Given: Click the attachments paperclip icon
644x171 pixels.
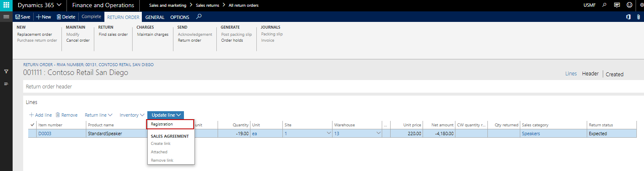Looking at the screenshot, I should [640, 17].
